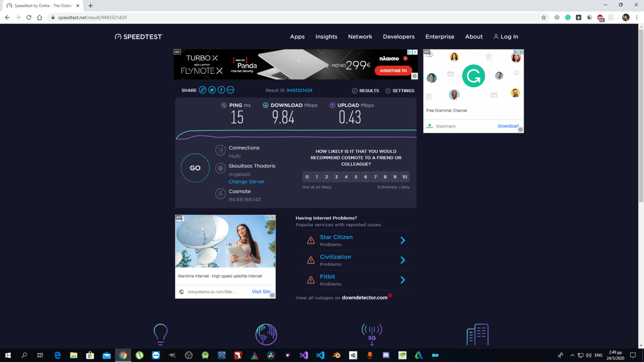This screenshot has height=362, width=644.
Task: Expand Star Citizen problems arrow
Action: point(403,240)
